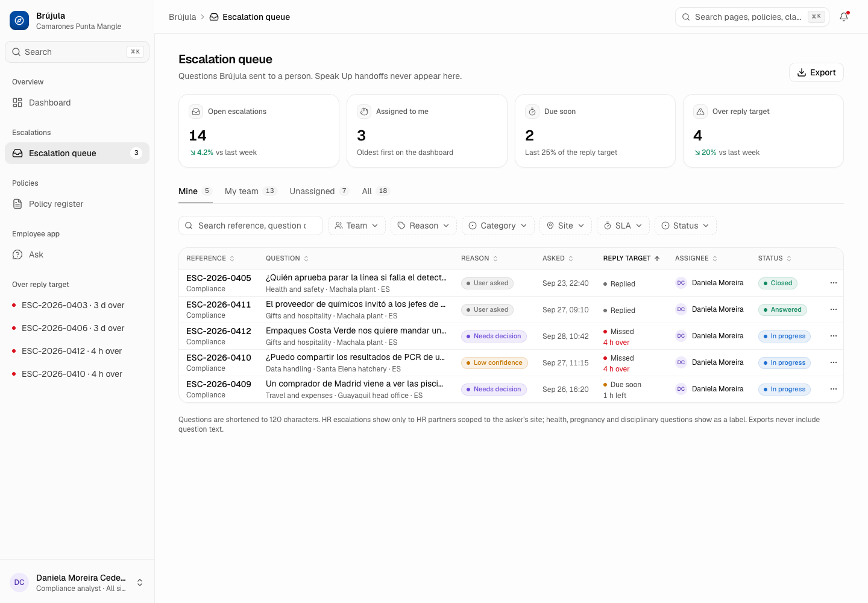The image size is (868, 603).
Task: Switch to the My team tab
Action: pos(251,191)
